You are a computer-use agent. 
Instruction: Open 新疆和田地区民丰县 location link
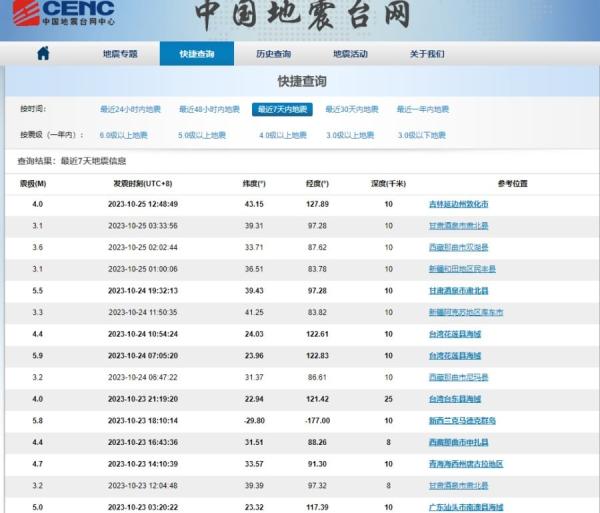462,269
